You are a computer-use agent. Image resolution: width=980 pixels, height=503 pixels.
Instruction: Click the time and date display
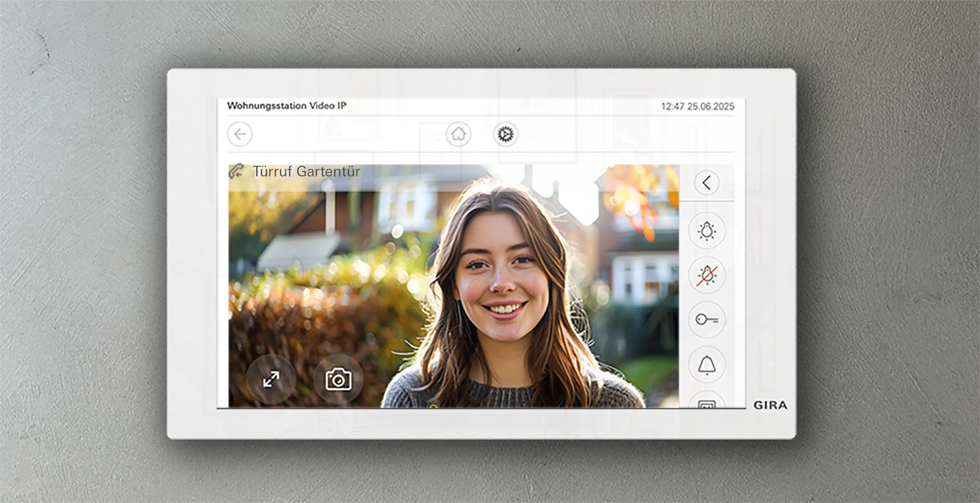tap(697, 106)
